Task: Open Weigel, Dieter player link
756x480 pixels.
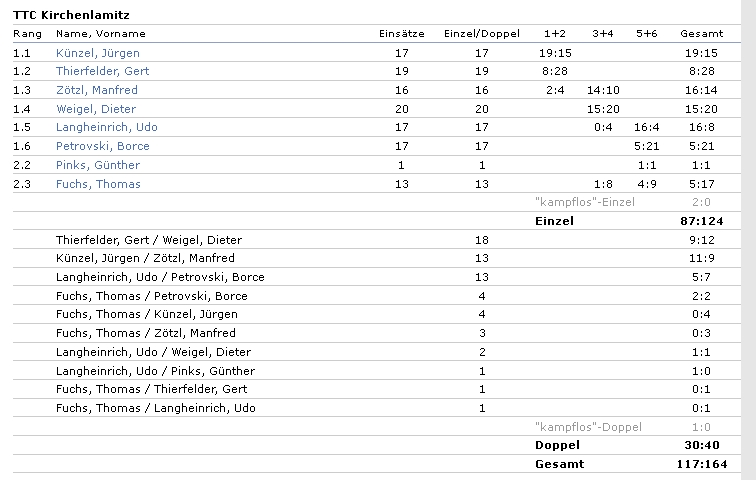Action: coord(96,109)
